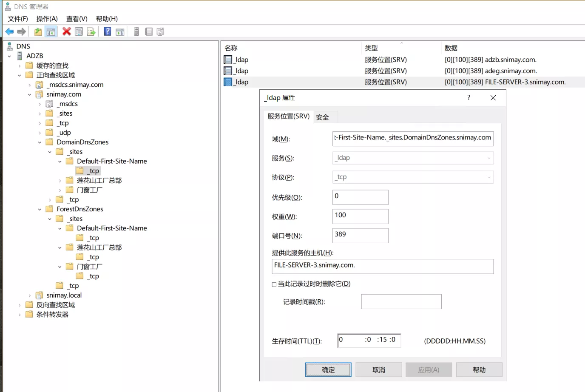The width and height of the screenshot is (585, 392).
Task: Toggle the Show/Hide console tree icon
Action: click(51, 31)
